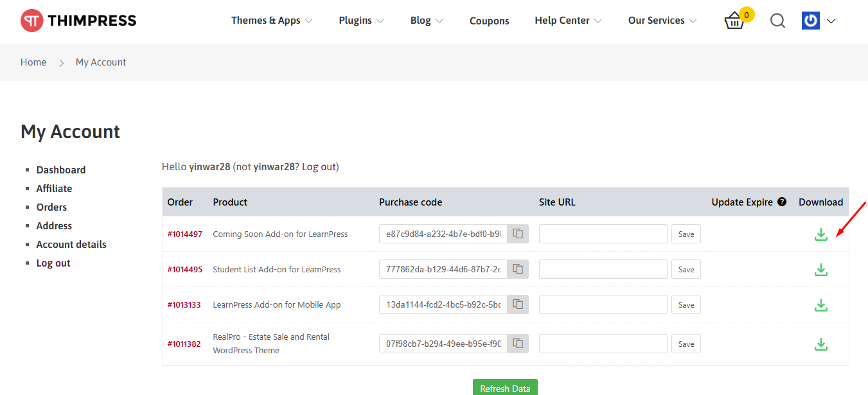The image size is (868, 395).
Task: Open order #1013133
Action: pos(184,305)
